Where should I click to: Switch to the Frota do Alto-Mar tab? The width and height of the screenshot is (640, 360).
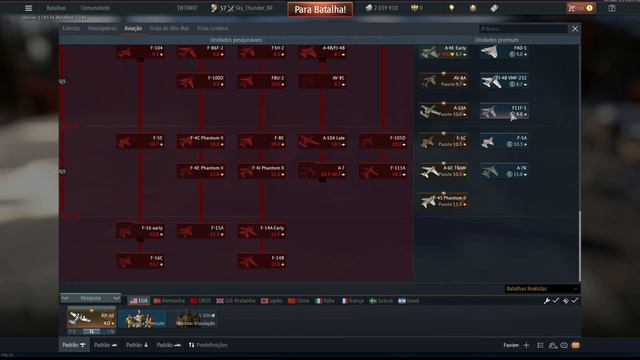pos(169,28)
